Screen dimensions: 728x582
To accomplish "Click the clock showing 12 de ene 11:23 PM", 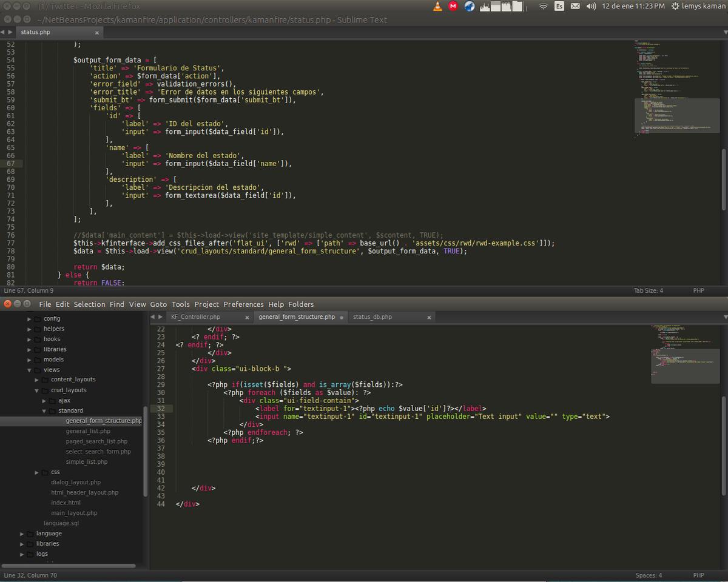I will [633, 6].
